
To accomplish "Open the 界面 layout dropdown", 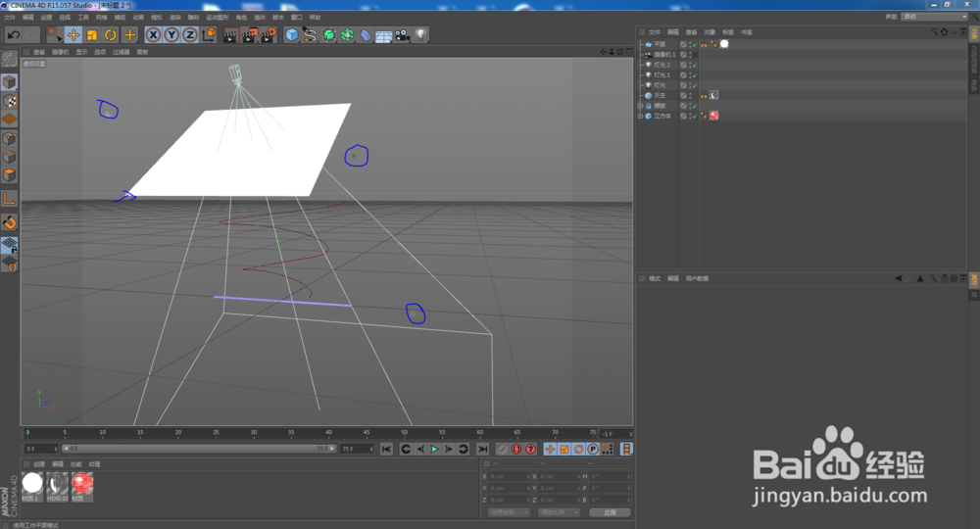I will point(935,17).
